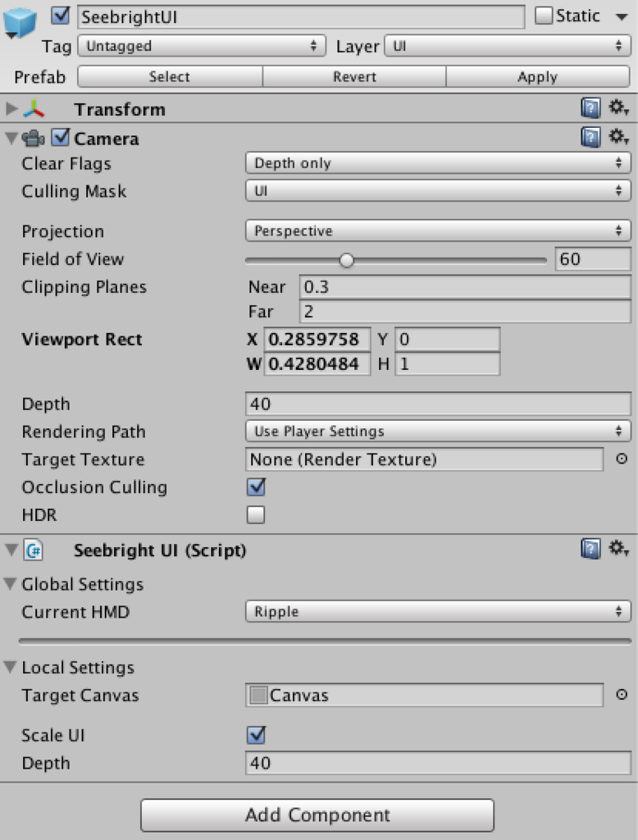Click the Viewport Rect W field
The height and width of the screenshot is (840, 638).
(x=317, y=363)
